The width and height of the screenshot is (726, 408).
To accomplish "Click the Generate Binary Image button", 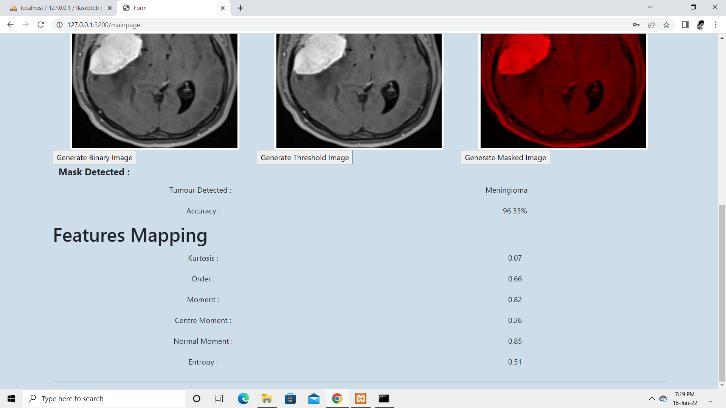I will (x=94, y=157).
